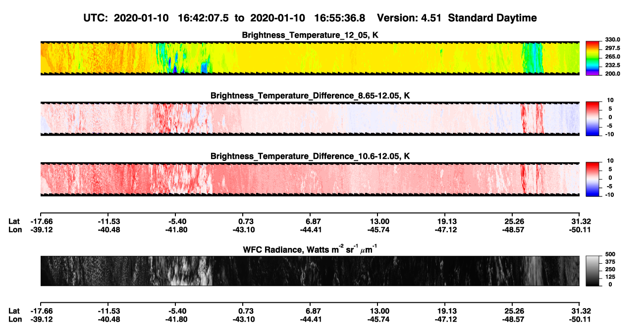Click longitude '-48.57' on the bottom axis

point(514,320)
